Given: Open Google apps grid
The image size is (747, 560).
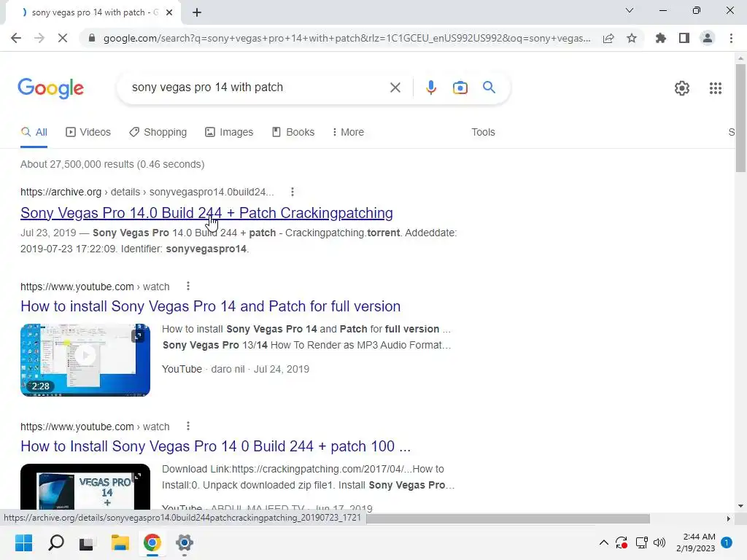Looking at the screenshot, I should (x=715, y=88).
